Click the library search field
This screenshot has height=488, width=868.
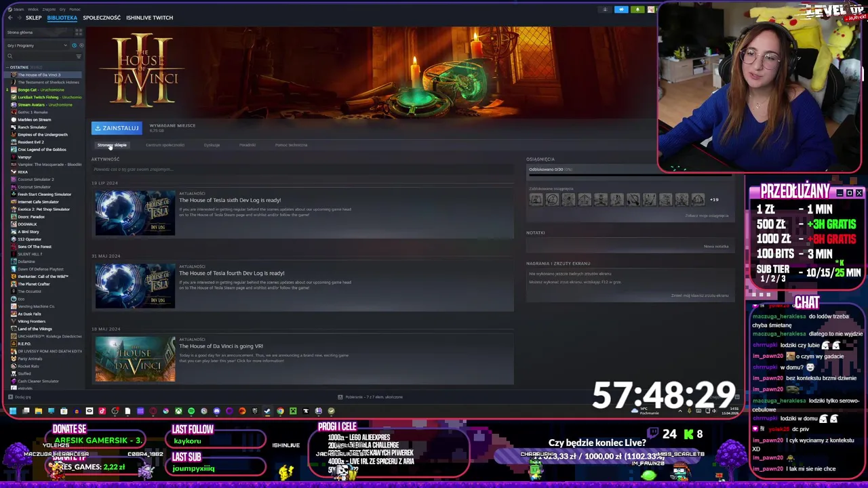39,56
